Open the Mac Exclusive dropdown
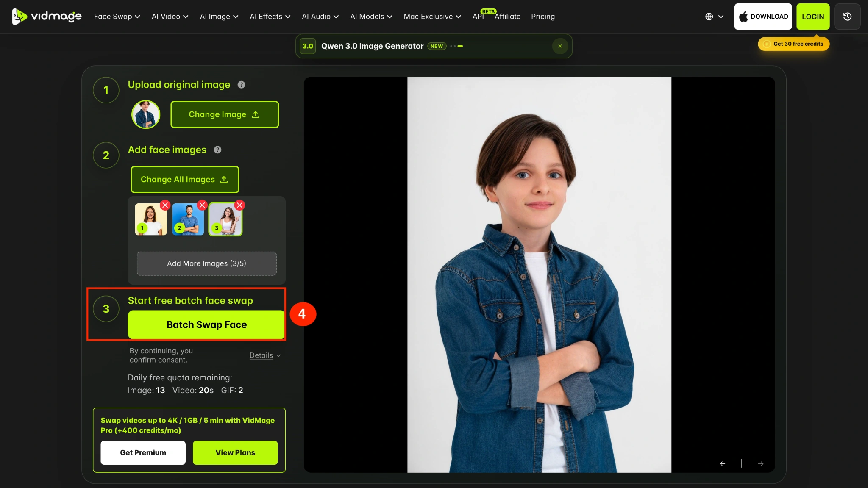The height and width of the screenshot is (488, 868). tap(432, 17)
